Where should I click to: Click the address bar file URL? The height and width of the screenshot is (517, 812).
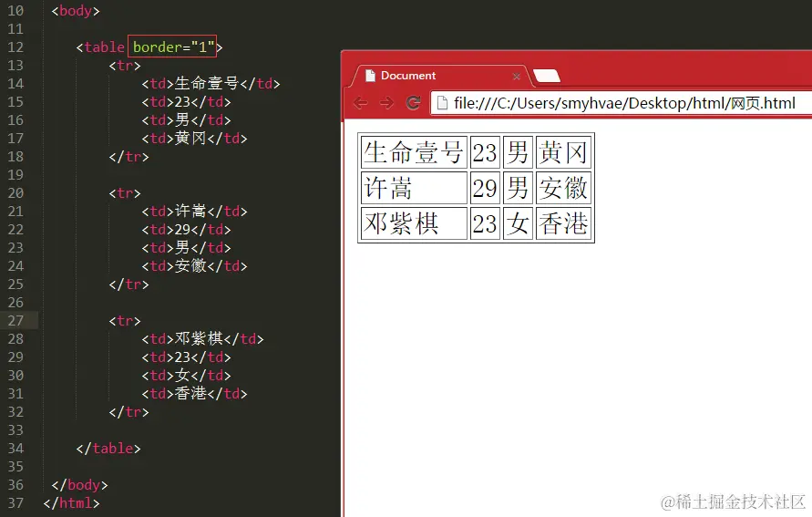coord(624,103)
